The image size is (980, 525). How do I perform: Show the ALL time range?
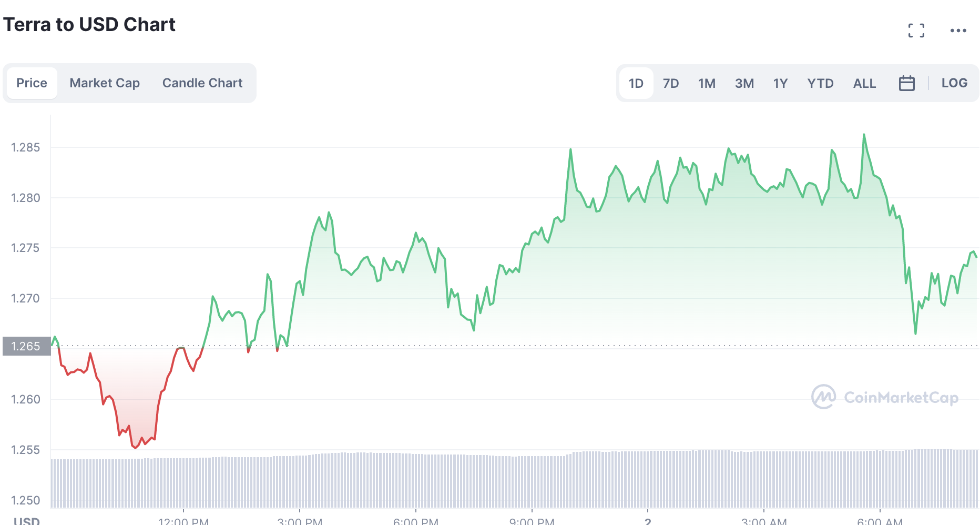[x=864, y=83]
